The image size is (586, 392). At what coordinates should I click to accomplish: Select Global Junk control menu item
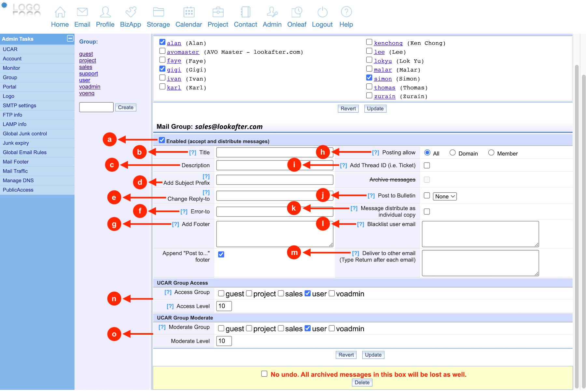pyautogui.click(x=25, y=133)
